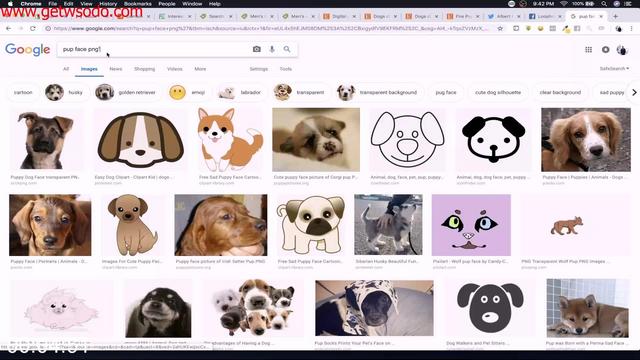Select the emoji suggestion chip
This screenshot has width=640, height=360.
[189, 93]
